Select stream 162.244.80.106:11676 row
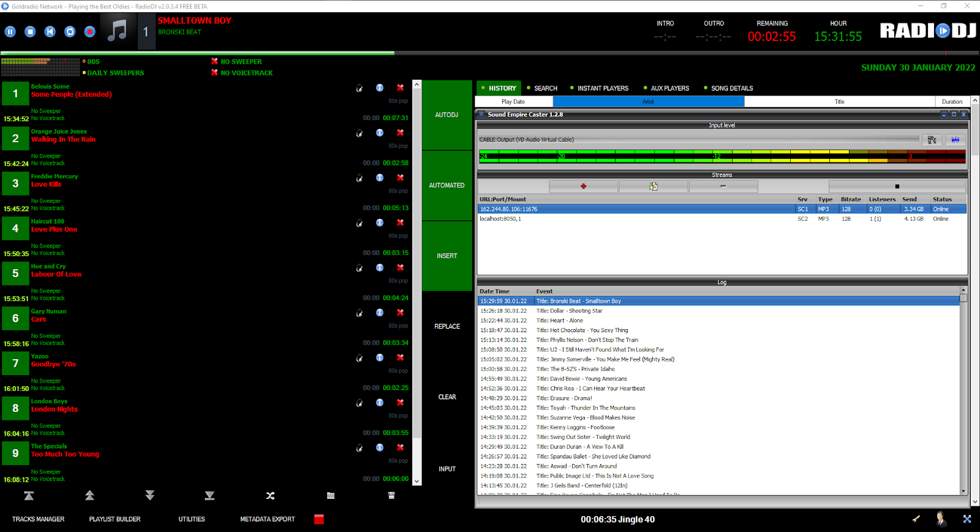Image resolution: width=980 pixels, height=532 pixels. coord(722,209)
